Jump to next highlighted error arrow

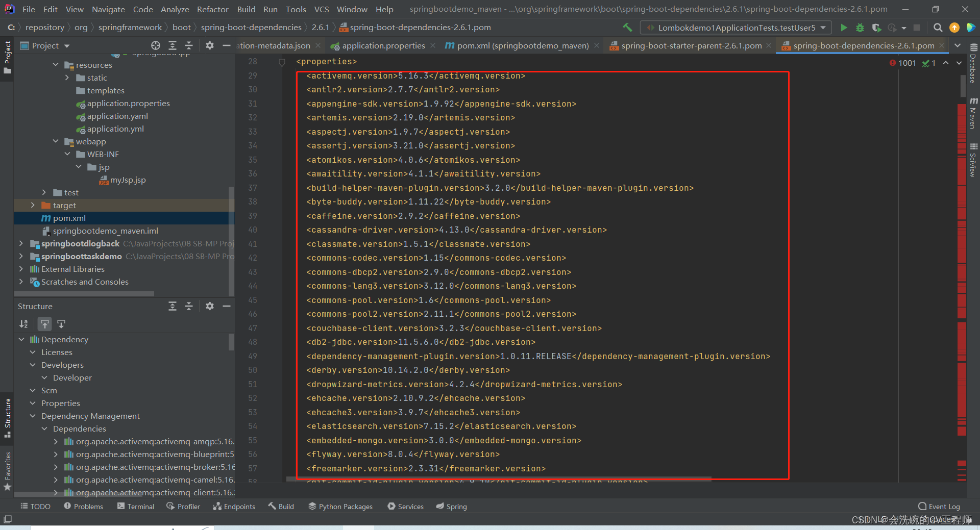pyautogui.click(x=959, y=63)
